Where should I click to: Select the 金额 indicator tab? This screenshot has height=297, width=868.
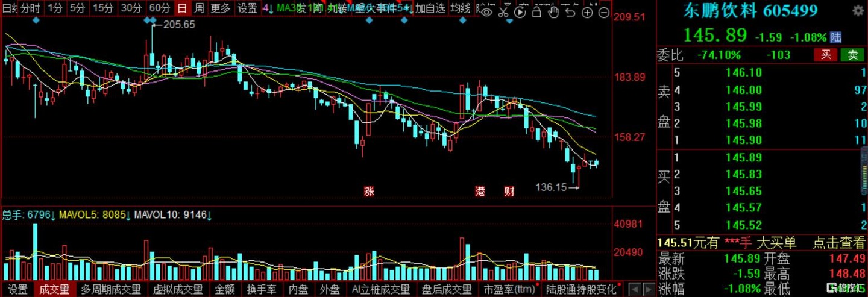[225, 290]
